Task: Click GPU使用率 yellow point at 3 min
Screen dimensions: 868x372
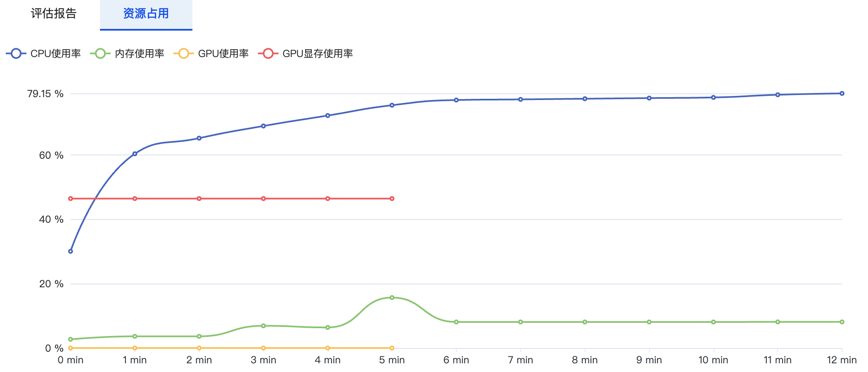Action: (263, 348)
